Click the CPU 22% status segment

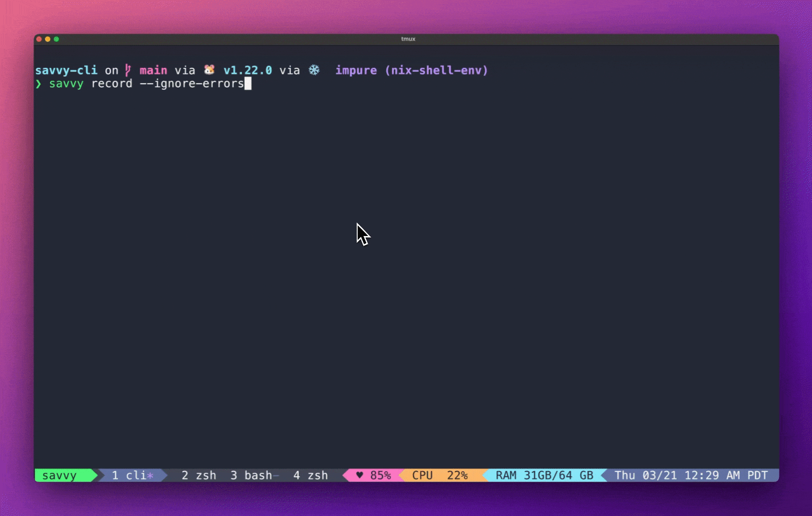coord(439,475)
